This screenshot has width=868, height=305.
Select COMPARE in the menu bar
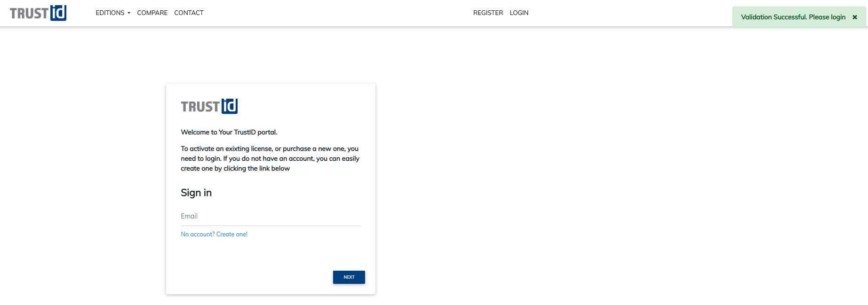click(152, 13)
